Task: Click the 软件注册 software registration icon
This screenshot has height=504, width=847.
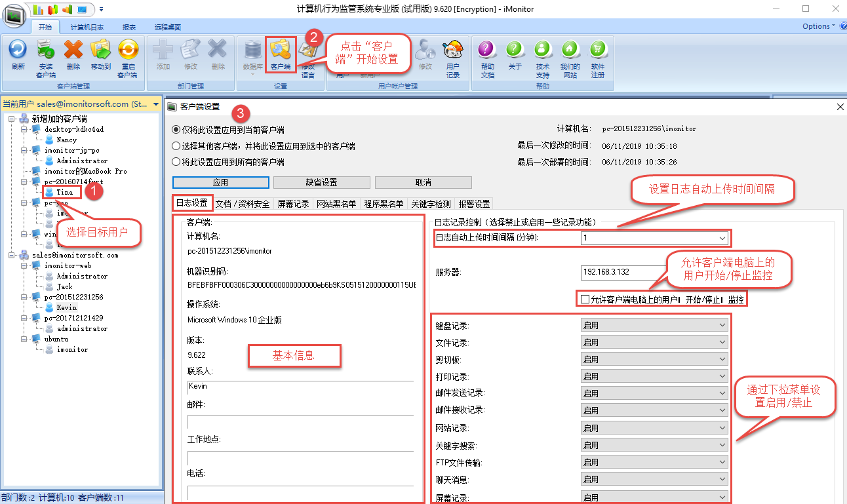Action: [597, 51]
